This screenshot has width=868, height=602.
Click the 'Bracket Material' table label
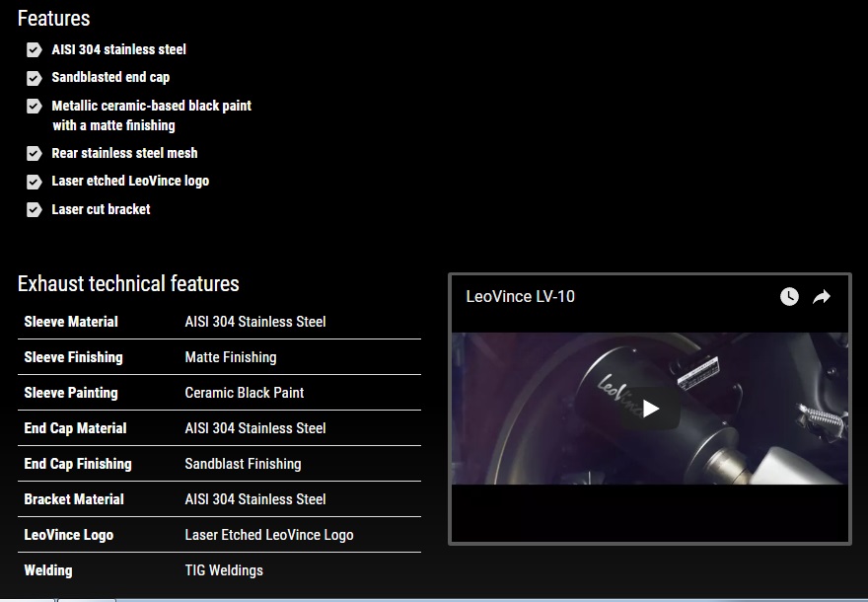pyautogui.click(x=74, y=499)
